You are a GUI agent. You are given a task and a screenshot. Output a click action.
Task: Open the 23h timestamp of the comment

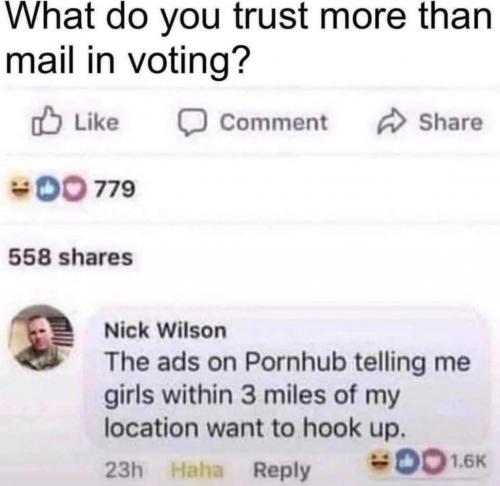coord(124,470)
